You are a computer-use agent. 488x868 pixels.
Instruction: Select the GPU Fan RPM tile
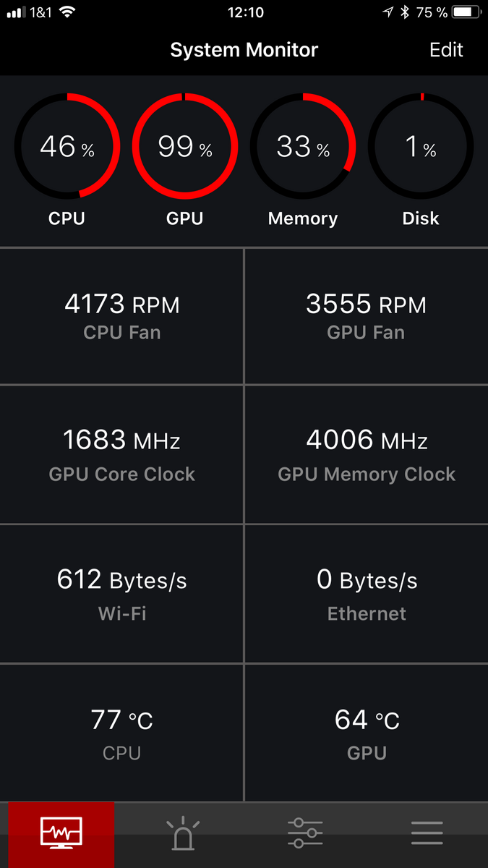pyautogui.click(x=366, y=316)
